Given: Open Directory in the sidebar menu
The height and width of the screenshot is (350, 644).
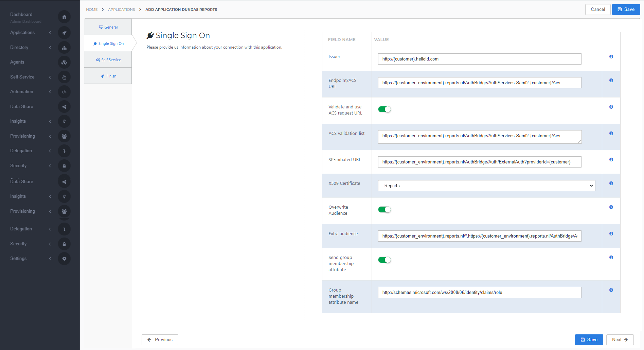Looking at the screenshot, I should pyautogui.click(x=19, y=48).
